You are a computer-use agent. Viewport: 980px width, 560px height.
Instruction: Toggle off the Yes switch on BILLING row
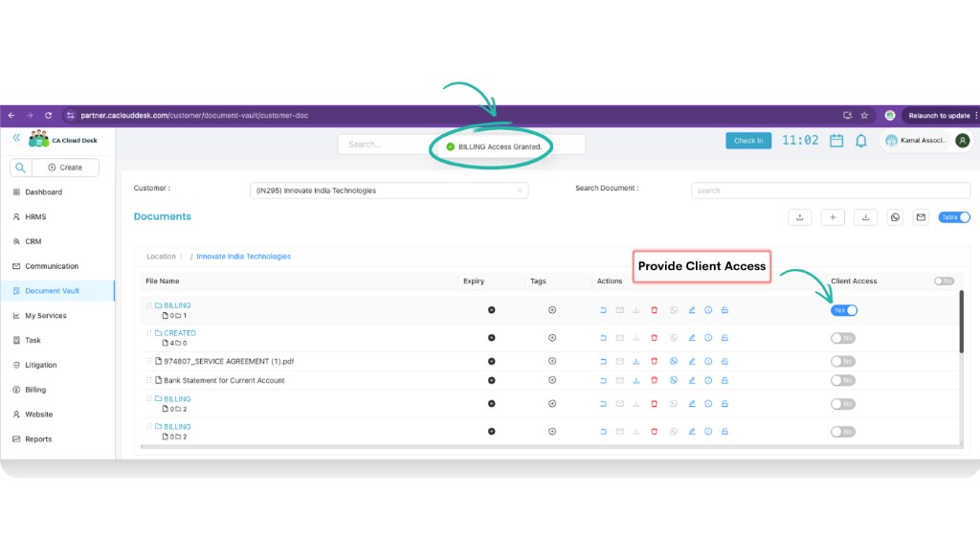(842, 309)
